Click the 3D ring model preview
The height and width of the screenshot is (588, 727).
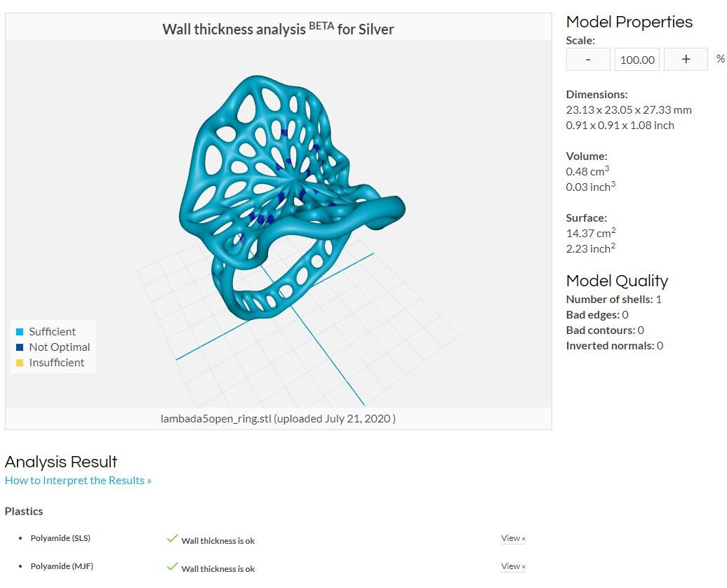click(x=292, y=197)
